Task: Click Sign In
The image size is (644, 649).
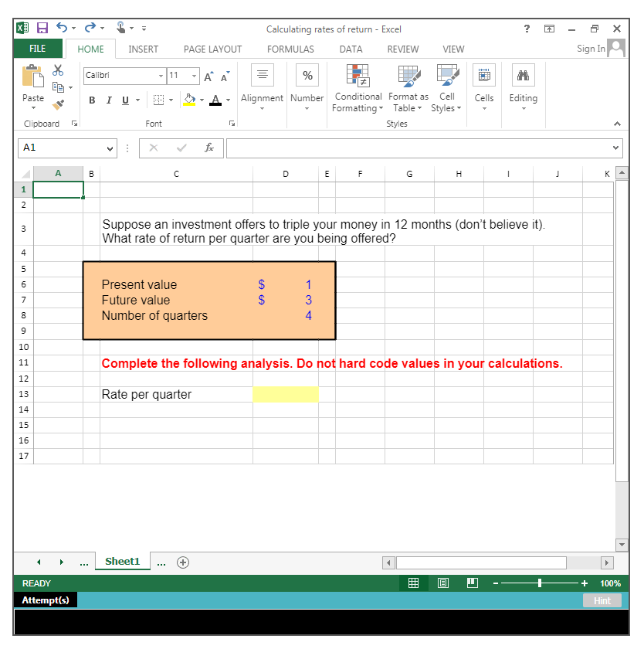Action: point(591,48)
